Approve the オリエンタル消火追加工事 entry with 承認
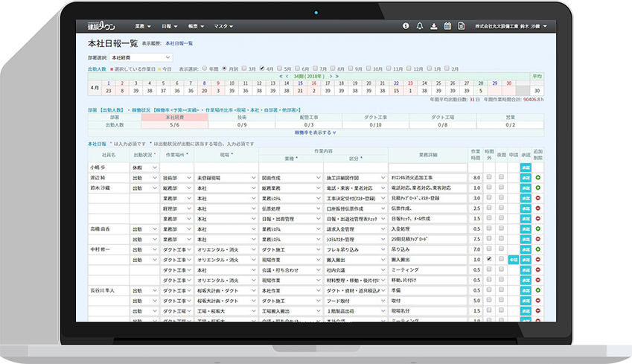Viewport: 632px width, 364px height. pos(526,178)
